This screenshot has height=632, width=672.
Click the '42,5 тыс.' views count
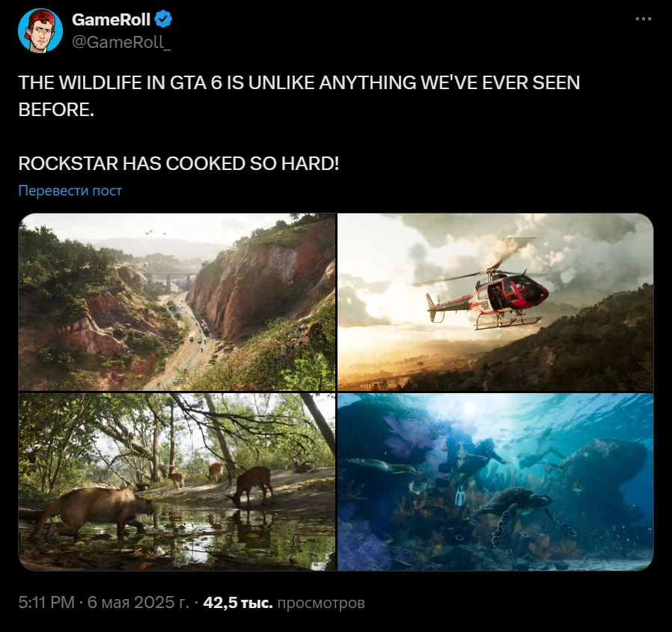(238, 602)
